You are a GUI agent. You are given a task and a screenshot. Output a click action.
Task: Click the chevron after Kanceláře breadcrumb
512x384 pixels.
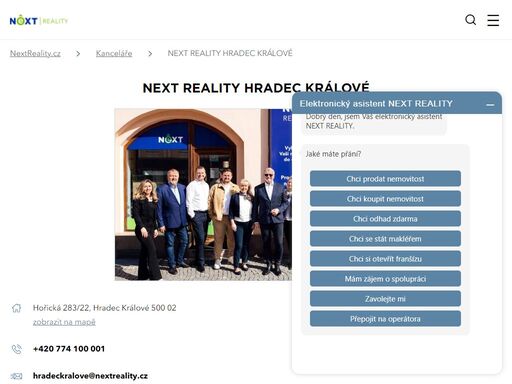click(150, 53)
